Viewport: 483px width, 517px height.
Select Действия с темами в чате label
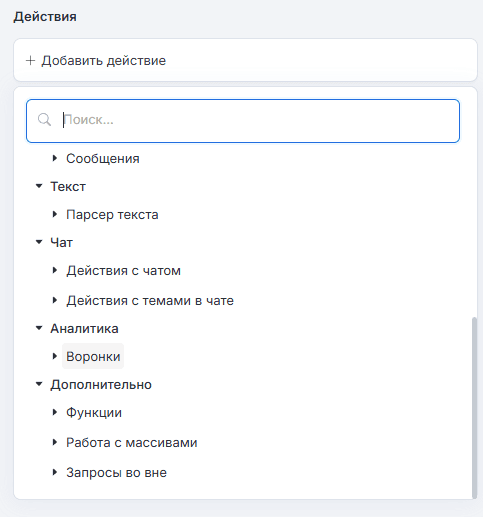pos(150,301)
